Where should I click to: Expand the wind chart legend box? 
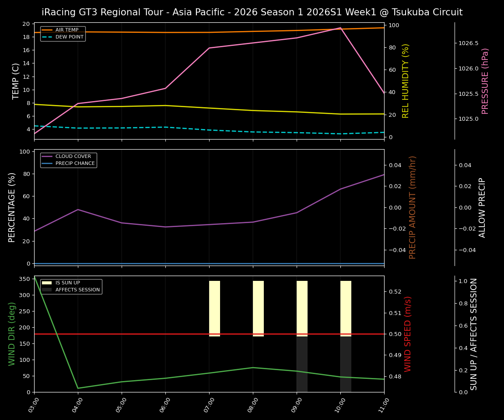click(x=72, y=286)
